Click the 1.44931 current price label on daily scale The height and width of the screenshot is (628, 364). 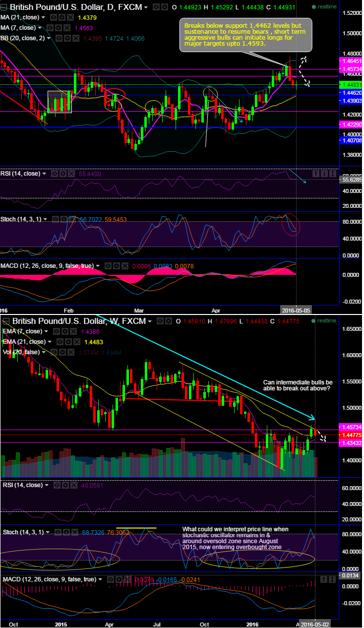(x=351, y=85)
